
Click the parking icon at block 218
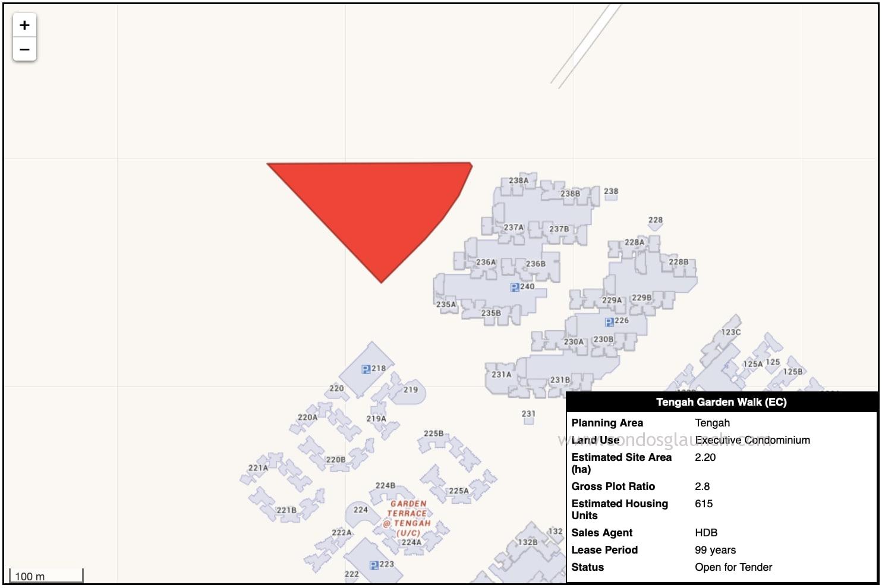tap(366, 369)
